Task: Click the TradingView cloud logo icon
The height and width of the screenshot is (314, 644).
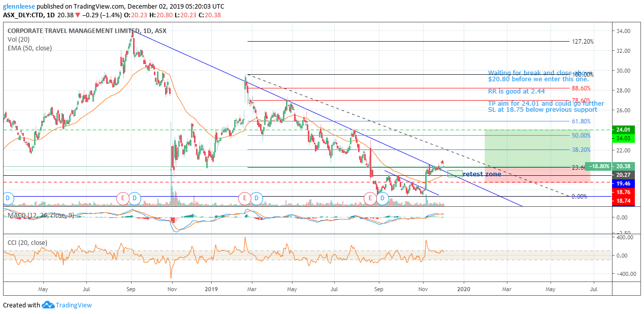Action: (48, 305)
